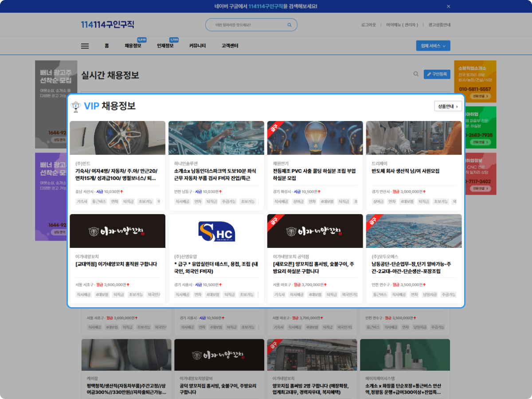Open 채용정보 menu
The width and height of the screenshot is (532, 399).
click(x=133, y=46)
